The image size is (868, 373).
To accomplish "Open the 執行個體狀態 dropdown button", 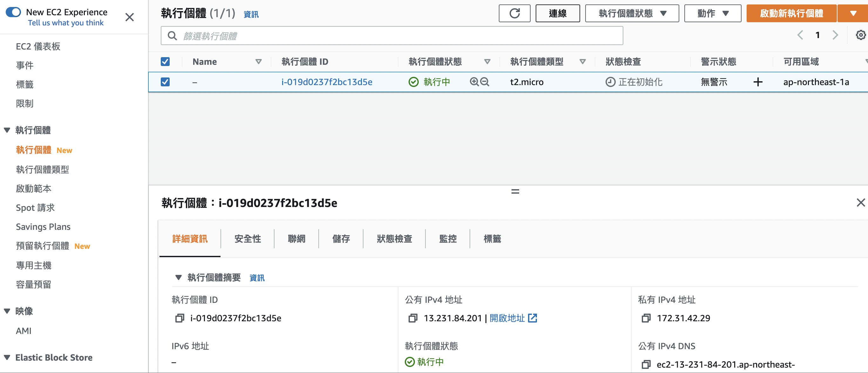I will coord(632,13).
